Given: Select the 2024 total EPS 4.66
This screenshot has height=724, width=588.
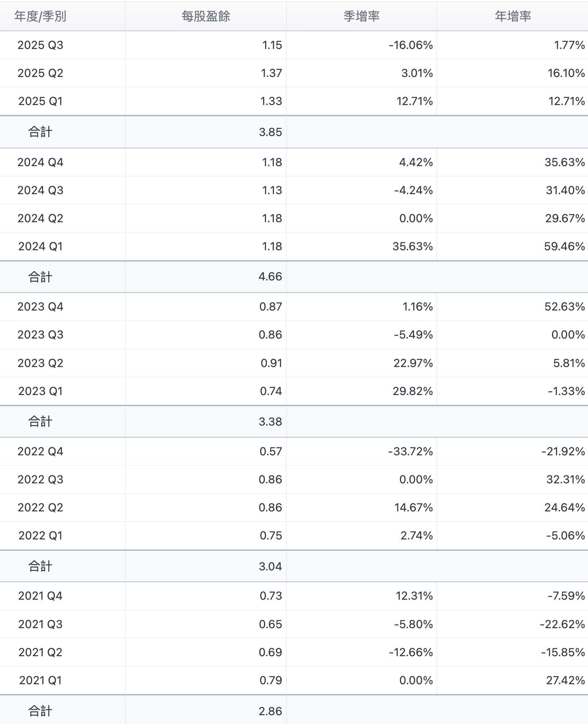Looking at the screenshot, I should [271, 277].
